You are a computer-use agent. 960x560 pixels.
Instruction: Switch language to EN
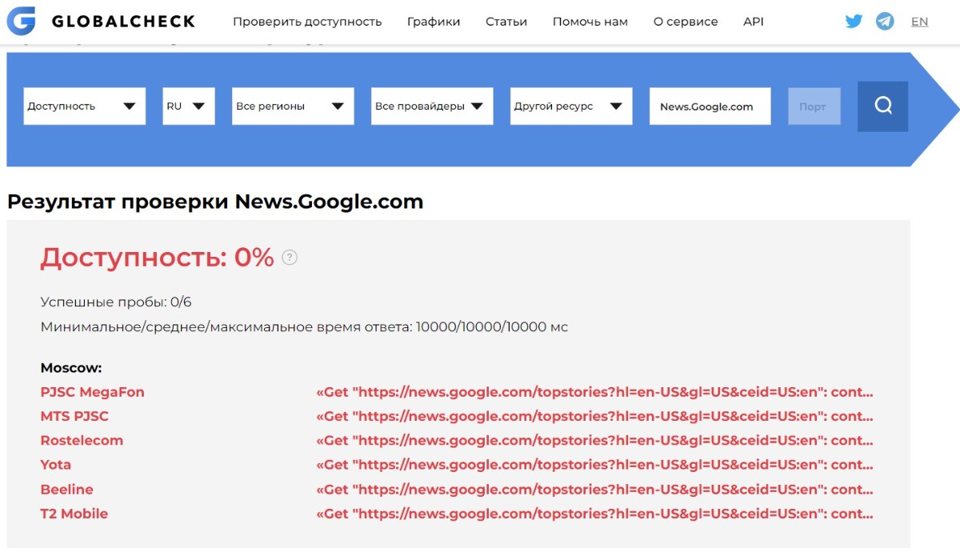pyautogui.click(x=919, y=22)
